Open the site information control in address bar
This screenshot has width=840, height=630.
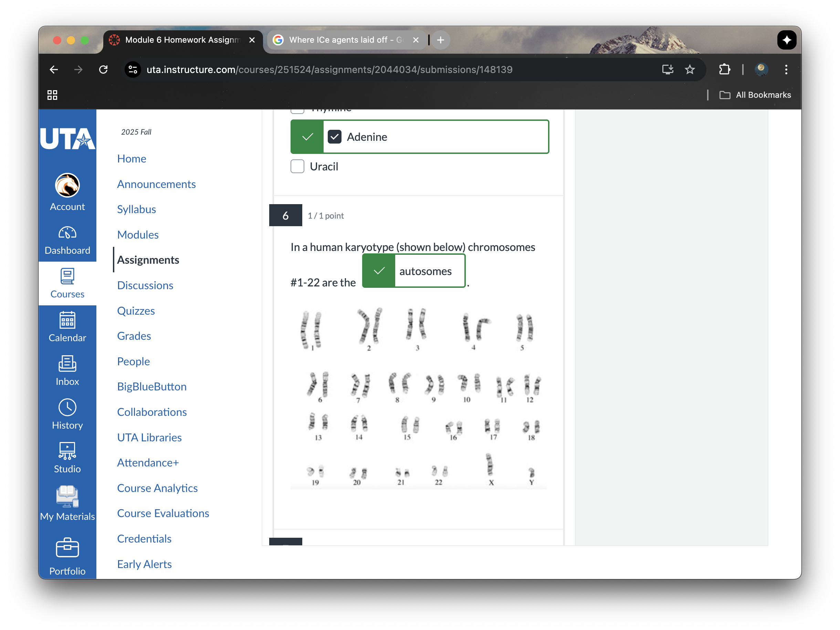tap(133, 70)
